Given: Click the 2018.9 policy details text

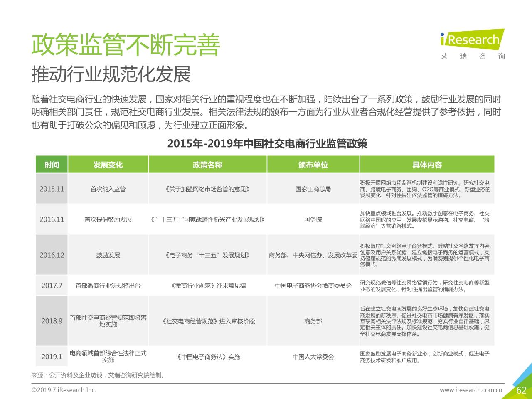Looking at the screenshot, I should (424, 321).
